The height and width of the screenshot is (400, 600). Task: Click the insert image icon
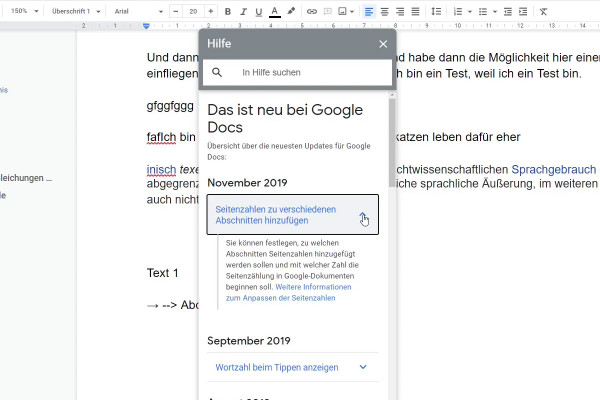pyautogui.click(x=342, y=11)
